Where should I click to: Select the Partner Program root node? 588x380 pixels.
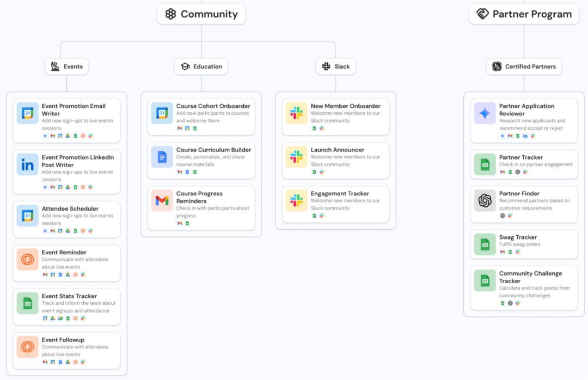[524, 14]
